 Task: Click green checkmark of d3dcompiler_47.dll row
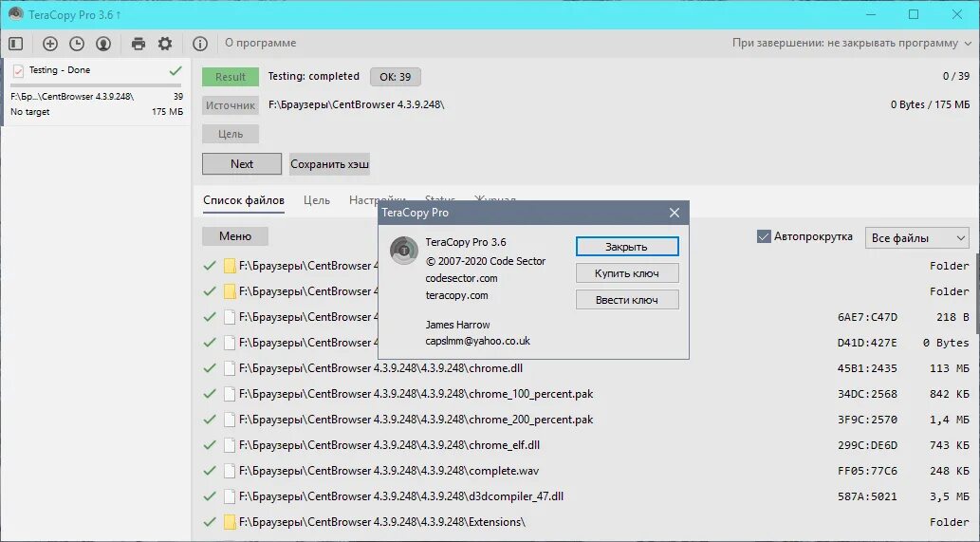[x=210, y=496]
